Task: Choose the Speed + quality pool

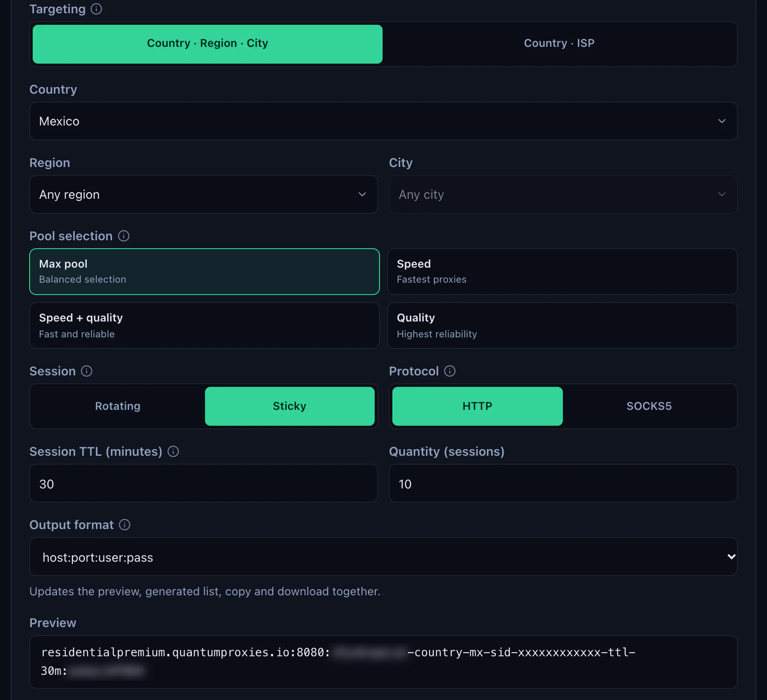Action: click(x=205, y=326)
